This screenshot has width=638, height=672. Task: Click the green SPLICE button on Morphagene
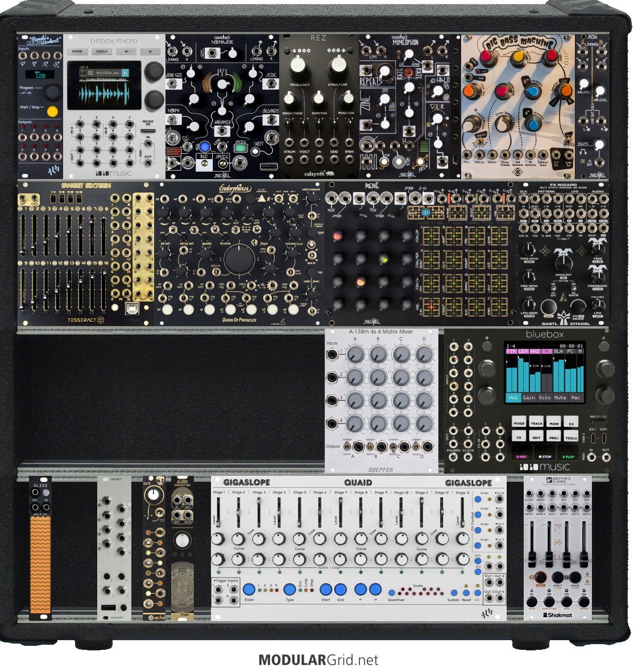point(241,148)
